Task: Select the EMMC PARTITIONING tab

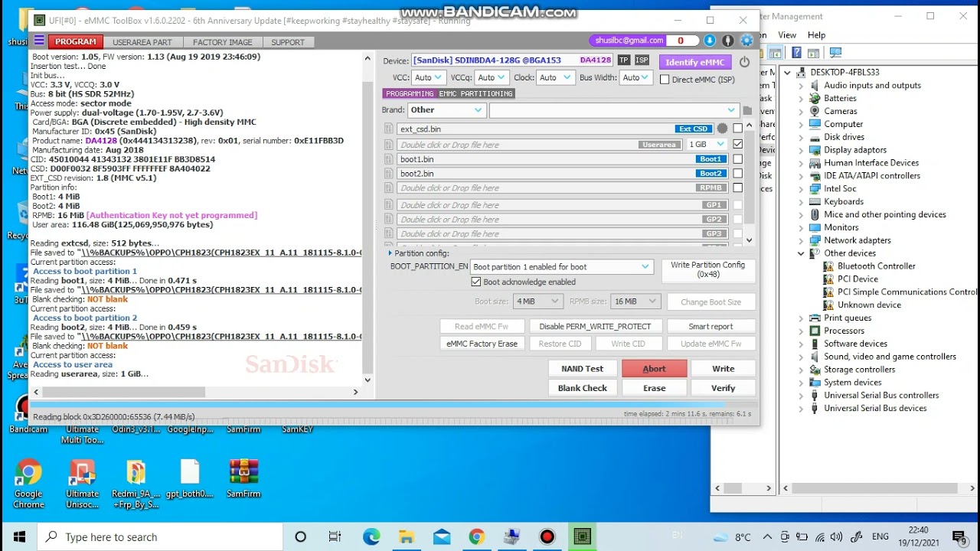Action: (475, 93)
